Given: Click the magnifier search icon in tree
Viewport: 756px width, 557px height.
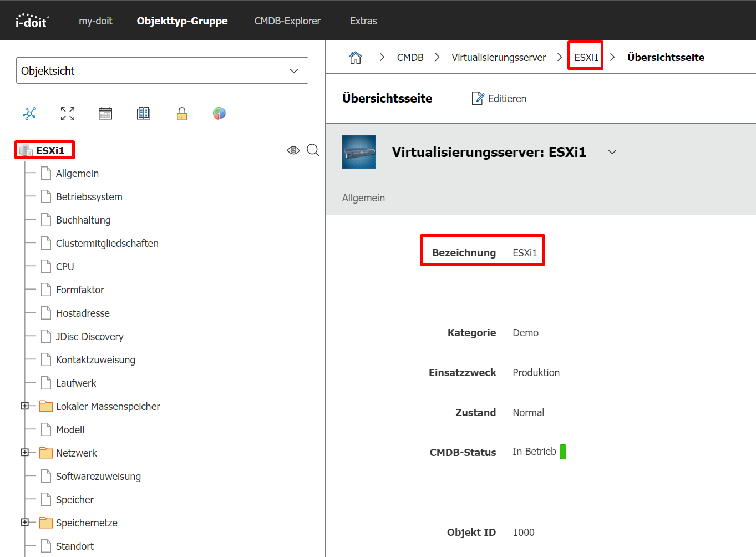Looking at the screenshot, I should point(313,150).
